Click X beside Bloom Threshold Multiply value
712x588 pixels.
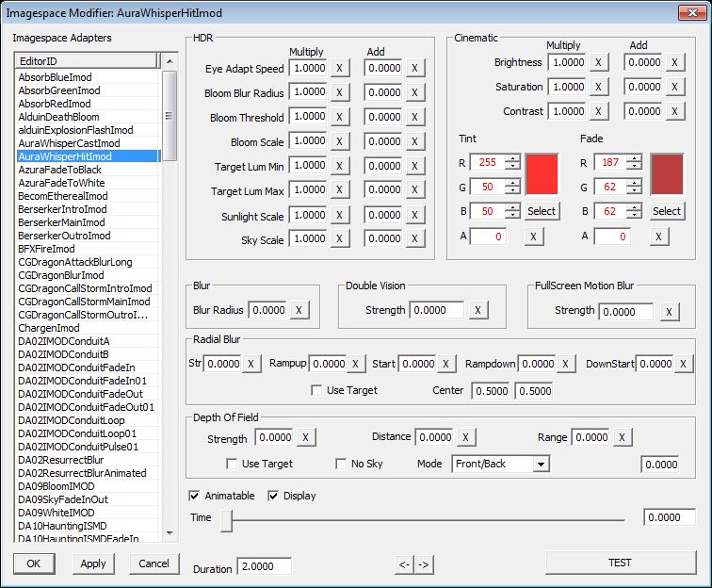point(339,117)
